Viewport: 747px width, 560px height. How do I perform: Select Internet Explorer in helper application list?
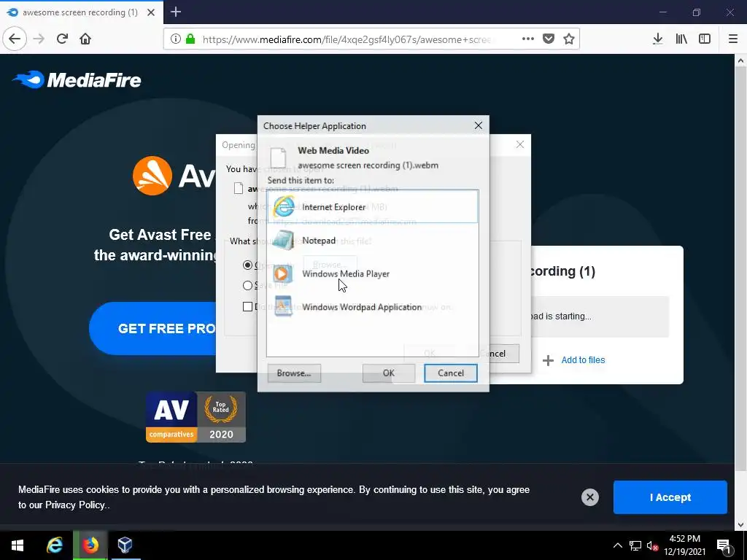pyautogui.click(x=372, y=206)
